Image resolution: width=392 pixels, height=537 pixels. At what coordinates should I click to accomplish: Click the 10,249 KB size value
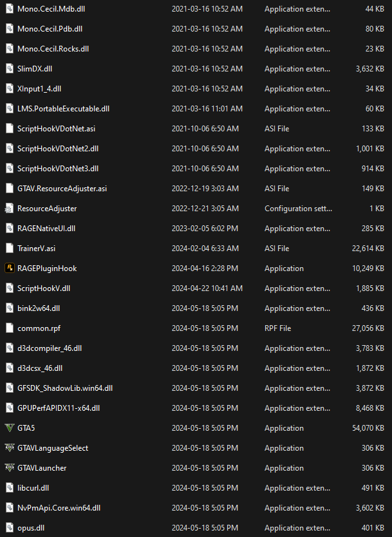(368, 268)
